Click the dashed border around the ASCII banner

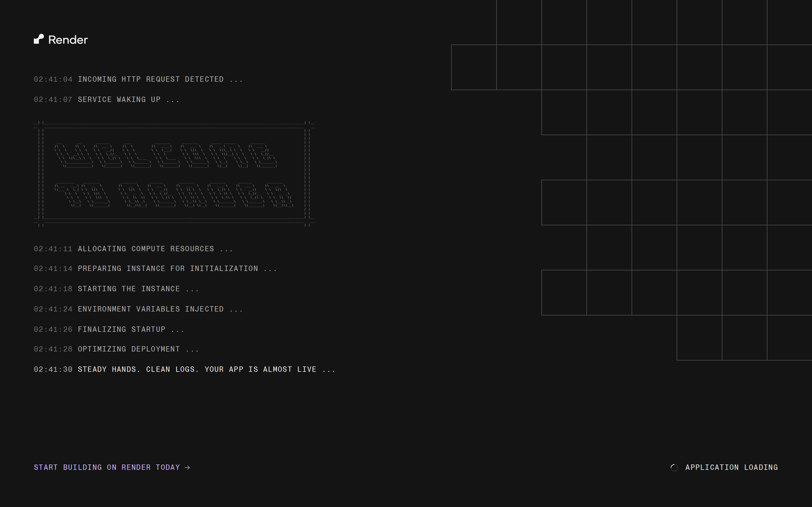point(175,123)
